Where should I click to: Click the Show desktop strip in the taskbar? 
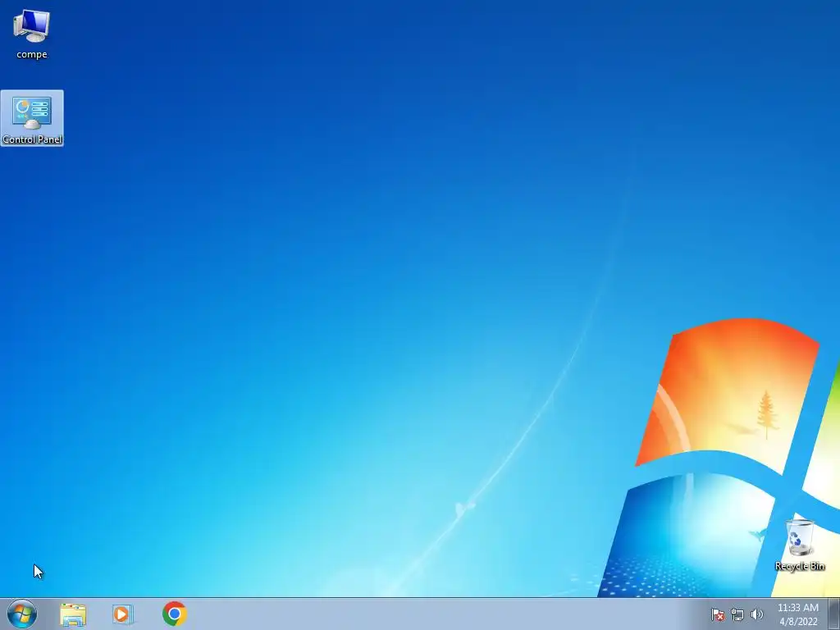point(834,614)
